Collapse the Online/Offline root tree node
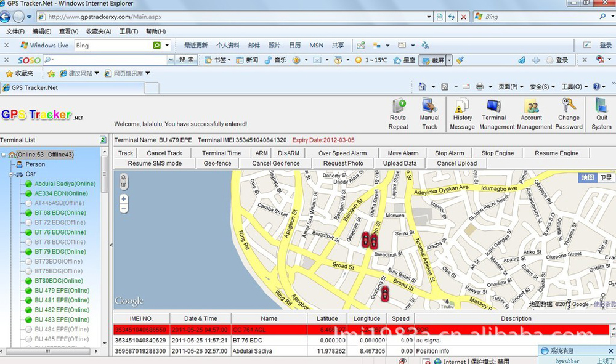 click(x=4, y=155)
